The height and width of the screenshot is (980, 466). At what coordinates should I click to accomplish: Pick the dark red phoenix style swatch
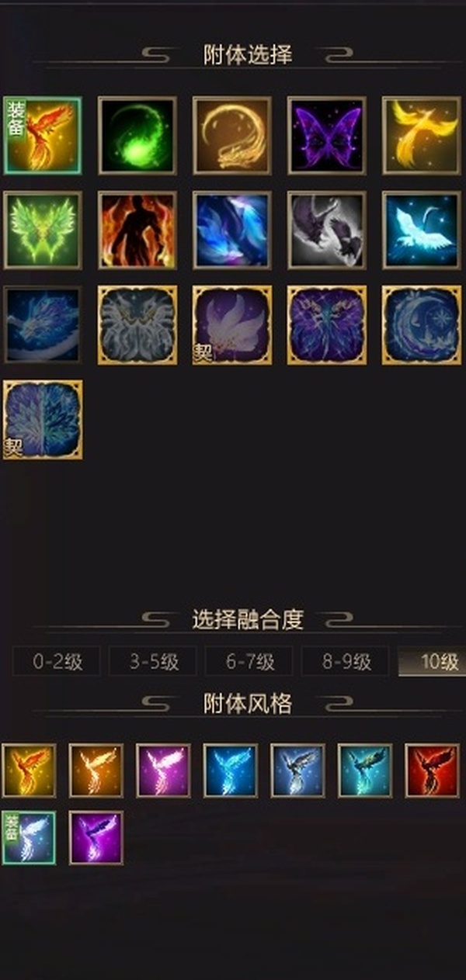point(432,770)
